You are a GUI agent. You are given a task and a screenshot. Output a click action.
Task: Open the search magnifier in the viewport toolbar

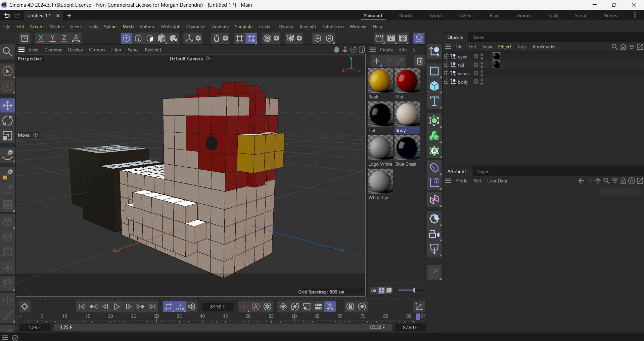pyautogui.click(x=7, y=51)
